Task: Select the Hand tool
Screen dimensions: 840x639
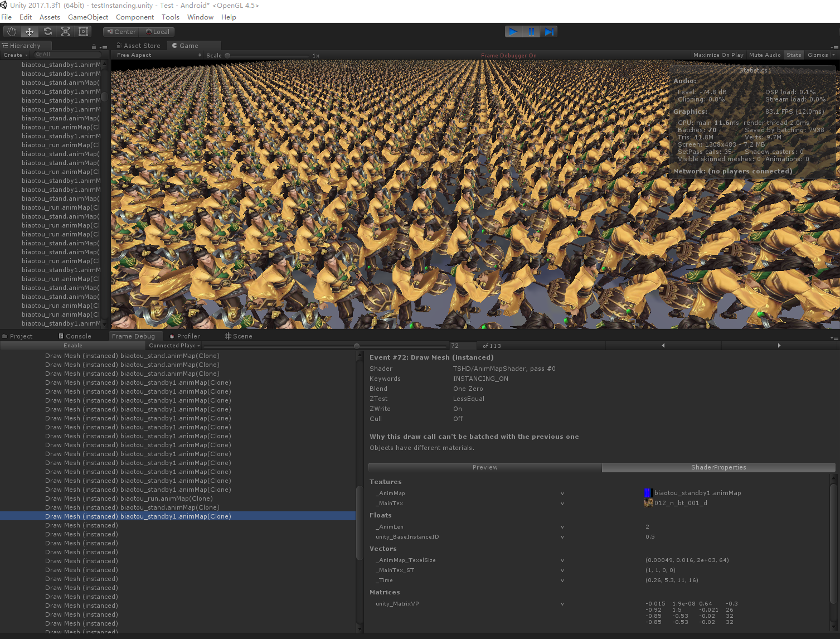Action: pos(12,32)
